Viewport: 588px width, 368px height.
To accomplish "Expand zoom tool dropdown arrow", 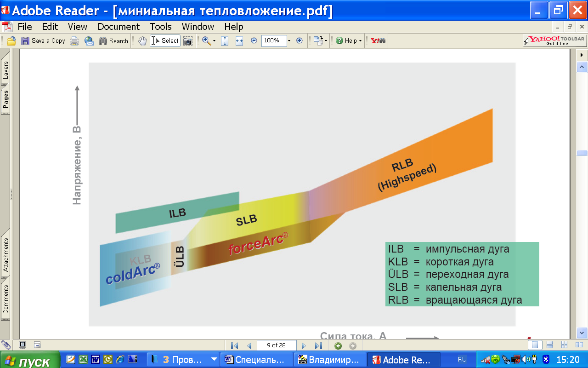I will pos(214,41).
